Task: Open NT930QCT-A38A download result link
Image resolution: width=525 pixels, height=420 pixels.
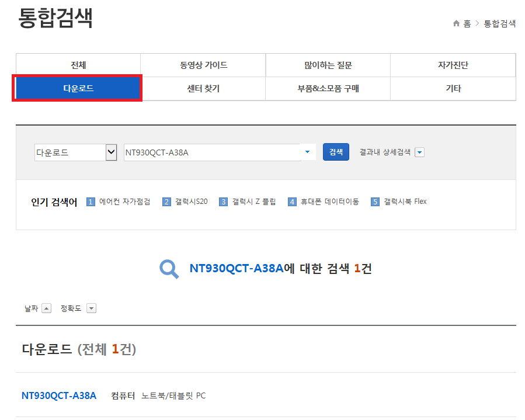Action: pos(59,395)
